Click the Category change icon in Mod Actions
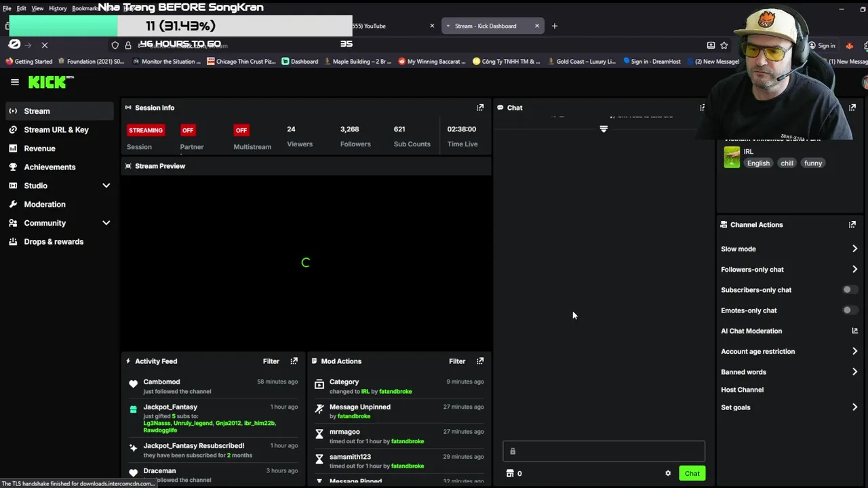 click(x=319, y=384)
